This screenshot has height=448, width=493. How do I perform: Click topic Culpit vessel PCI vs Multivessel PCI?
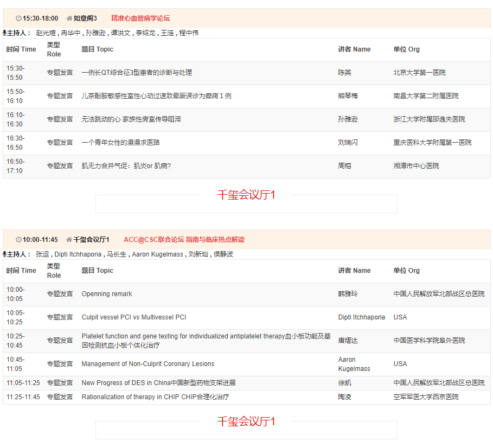[x=133, y=317]
